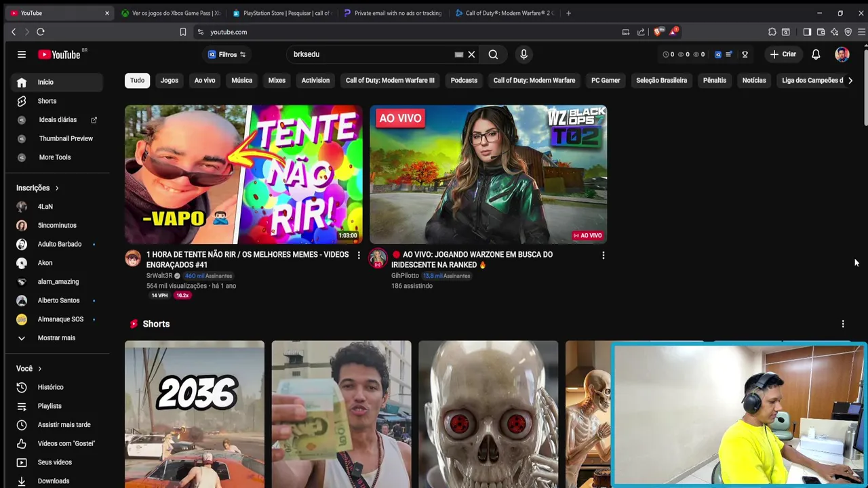The height and width of the screenshot is (488, 868).
Task: Open the account avatar menu
Action: 842,54
